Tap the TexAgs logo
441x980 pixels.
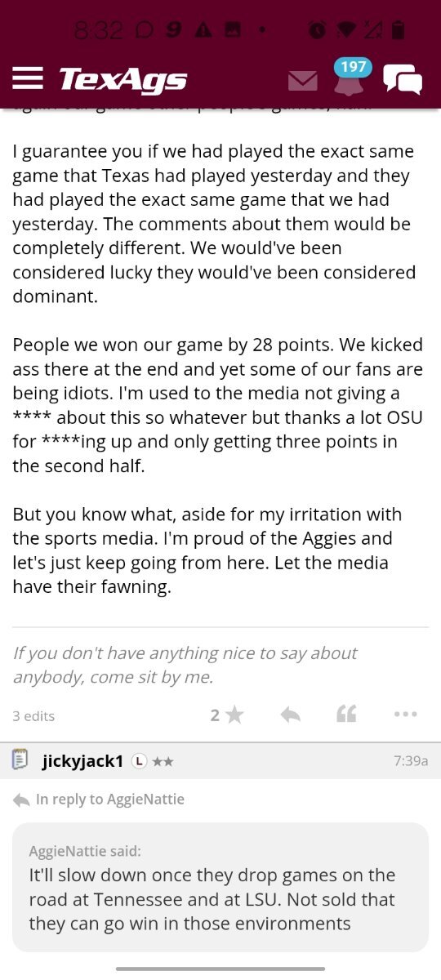pyautogui.click(x=123, y=80)
